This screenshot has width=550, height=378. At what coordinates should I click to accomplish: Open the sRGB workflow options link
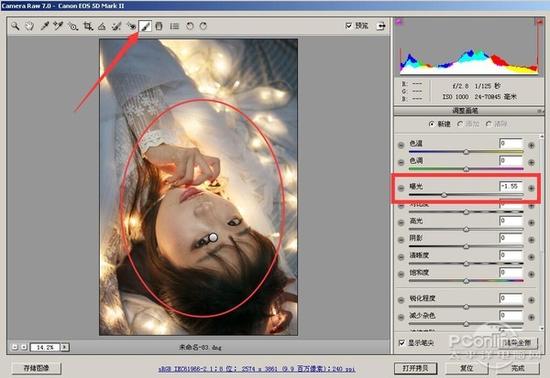(257, 369)
